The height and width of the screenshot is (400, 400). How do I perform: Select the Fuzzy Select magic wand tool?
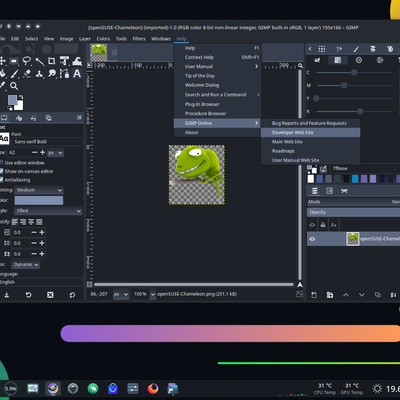pyautogui.click(x=40, y=61)
